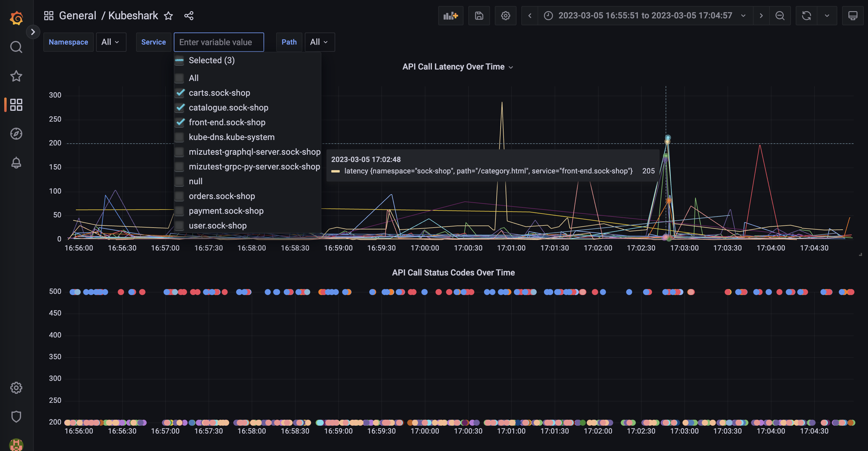Viewport: 868px width, 451px height.
Task: Star the Kubeshark dashboard
Action: pos(168,16)
